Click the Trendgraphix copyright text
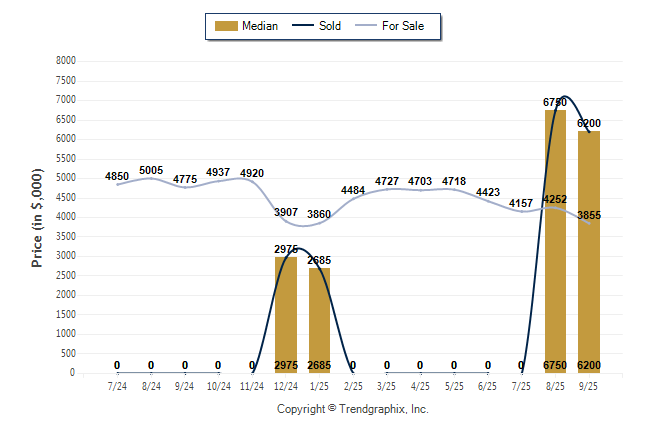This screenshot has height=434, width=646. (352, 409)
